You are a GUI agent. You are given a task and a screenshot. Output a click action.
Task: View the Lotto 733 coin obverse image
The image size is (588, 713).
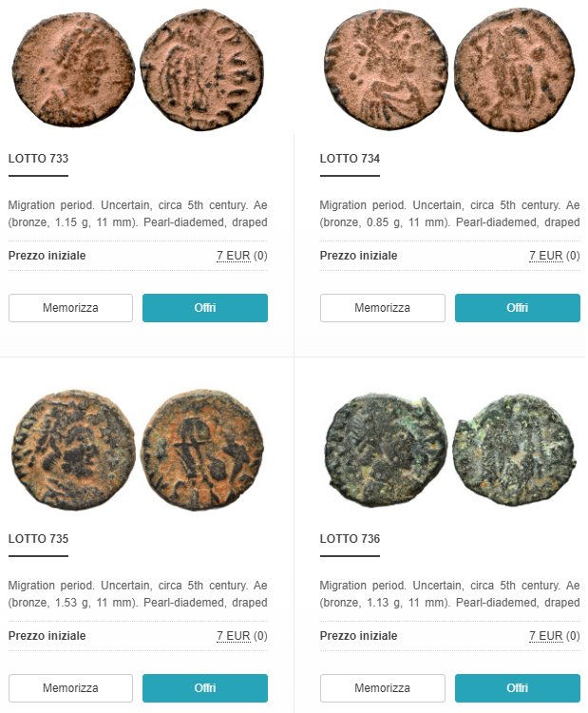coord(73,69)
